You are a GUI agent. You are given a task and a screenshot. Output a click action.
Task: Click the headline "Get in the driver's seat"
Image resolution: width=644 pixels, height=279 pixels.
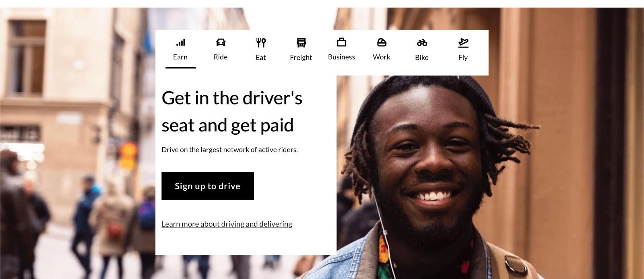(232, 112)
